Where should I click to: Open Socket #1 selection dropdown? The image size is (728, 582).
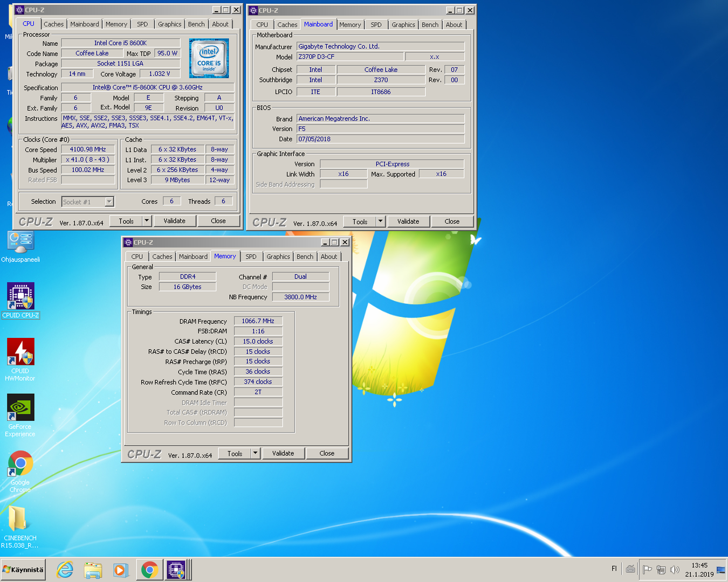click(109, 202)
